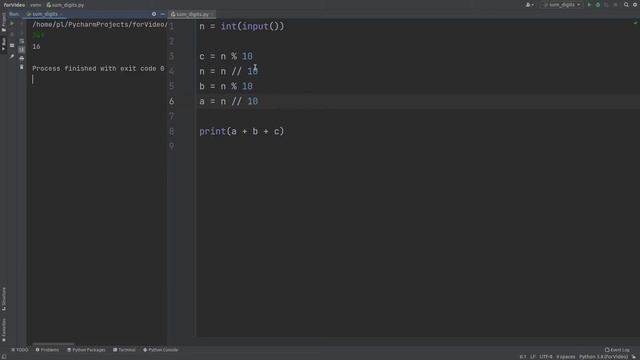Click Python interpreter selector in status bar
The width and height of the screenshot is (640, 360).
click(603, 357)
